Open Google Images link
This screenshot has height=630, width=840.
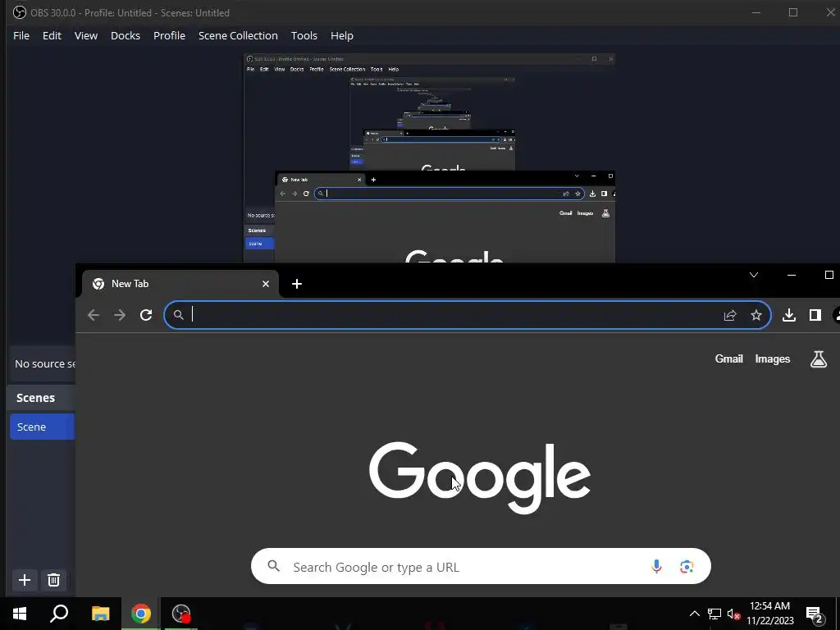(x=773, y=359)
